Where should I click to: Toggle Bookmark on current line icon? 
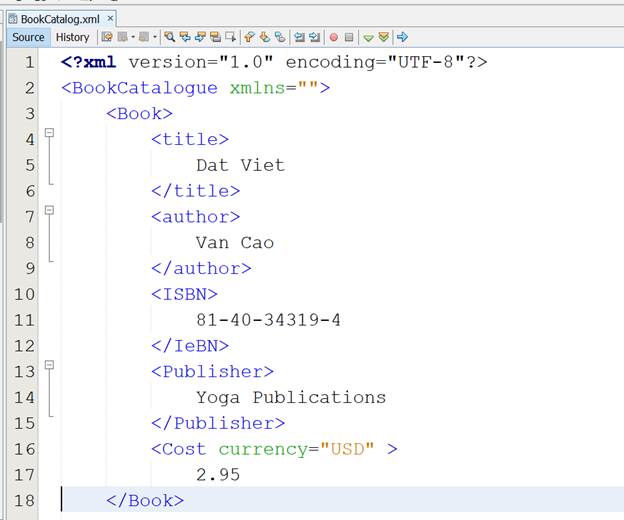tap(280, 37)
